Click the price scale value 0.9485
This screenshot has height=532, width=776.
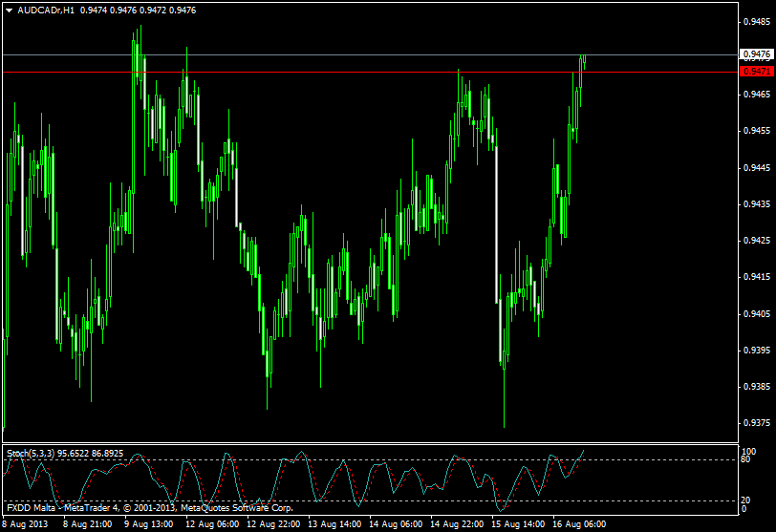pyautogui.click(x=757, y=22)
